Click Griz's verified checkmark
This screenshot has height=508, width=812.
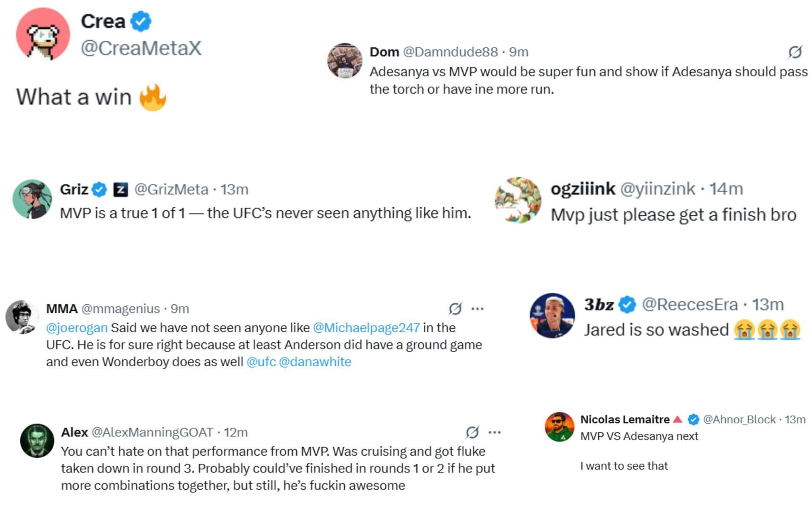tap(98, 189)
